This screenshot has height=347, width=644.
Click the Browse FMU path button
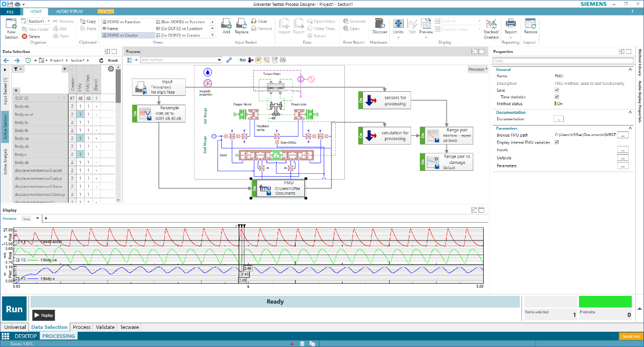pyautogui.click(x=623, y=135)
